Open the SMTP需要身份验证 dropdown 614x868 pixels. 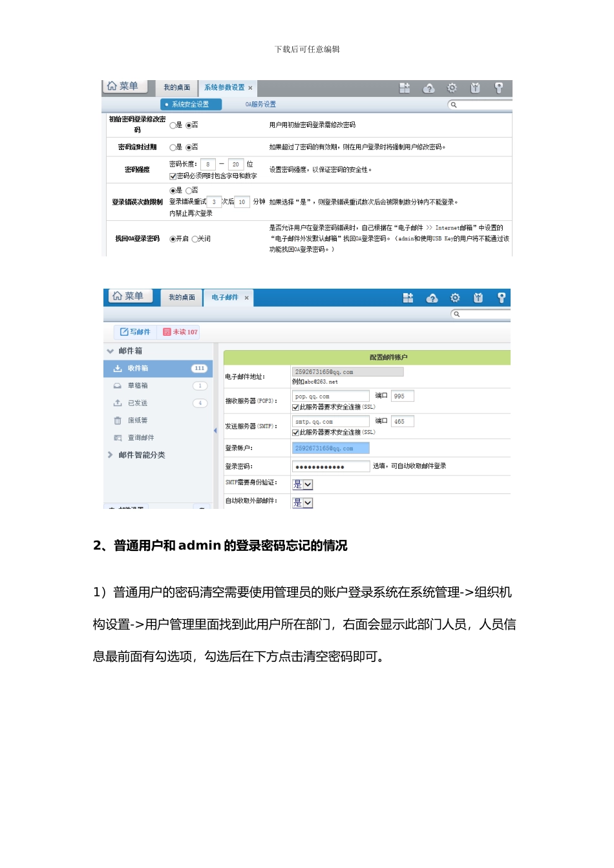[x=302, y=484]
